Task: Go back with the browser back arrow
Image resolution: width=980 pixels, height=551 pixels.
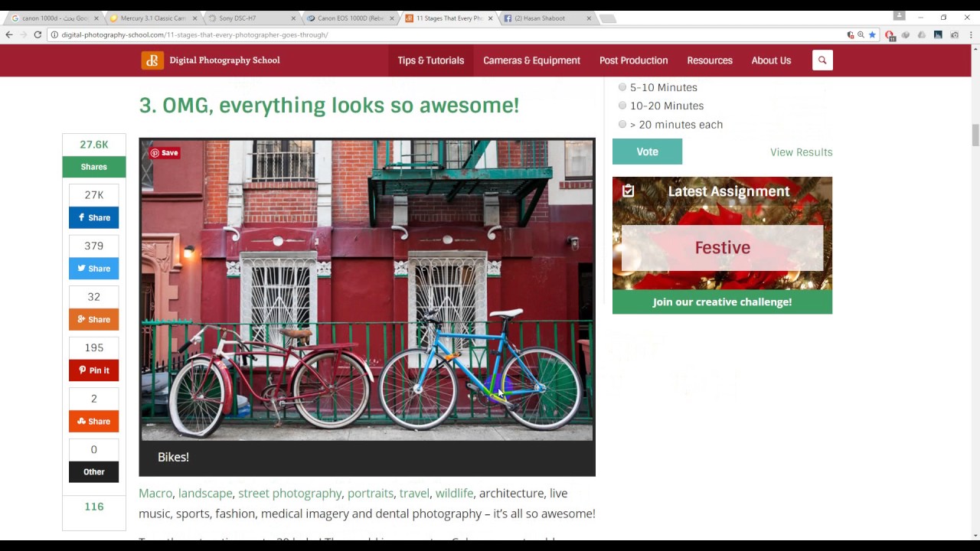Action: click(9, 34)
